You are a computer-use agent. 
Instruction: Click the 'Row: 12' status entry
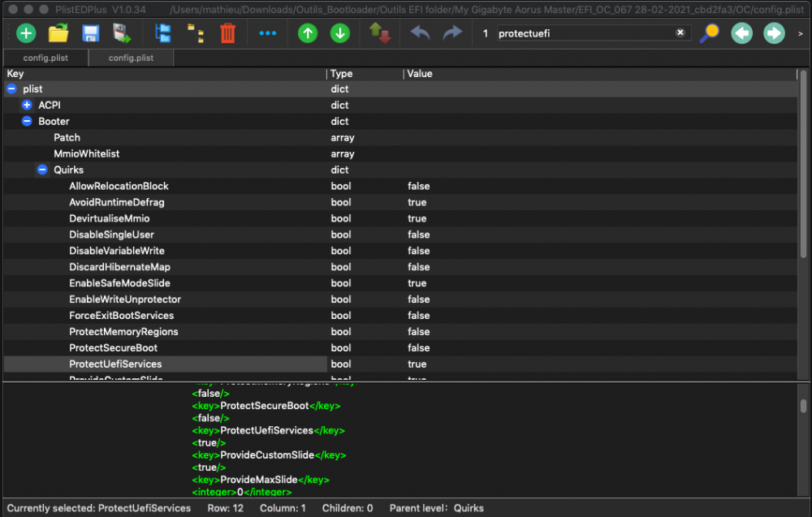225,508
